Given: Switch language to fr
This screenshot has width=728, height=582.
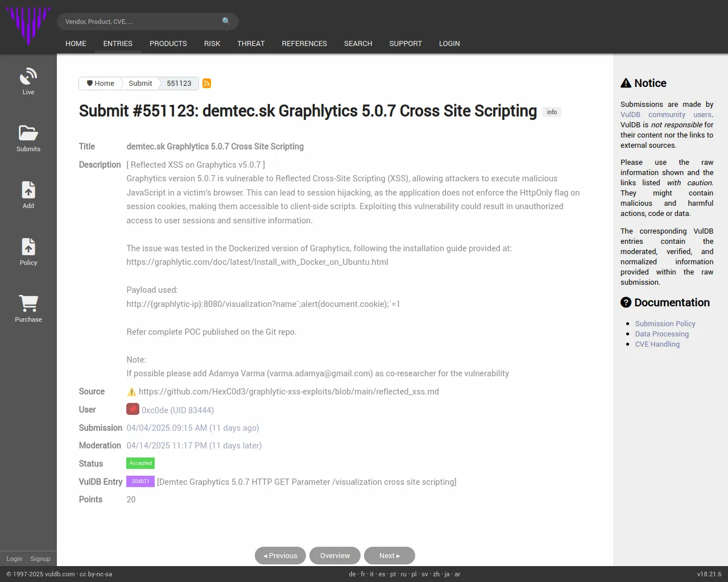Looking at the screenshot, I should click(x=363, y=574).
